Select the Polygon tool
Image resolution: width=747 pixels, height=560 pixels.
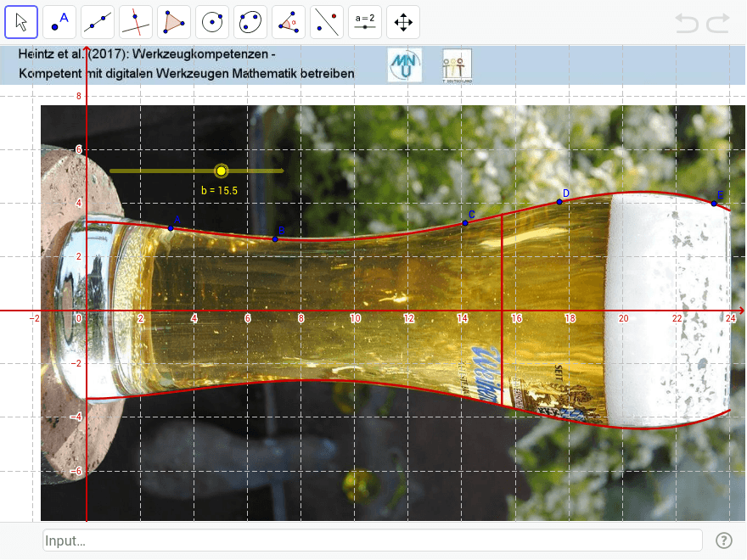174,22
